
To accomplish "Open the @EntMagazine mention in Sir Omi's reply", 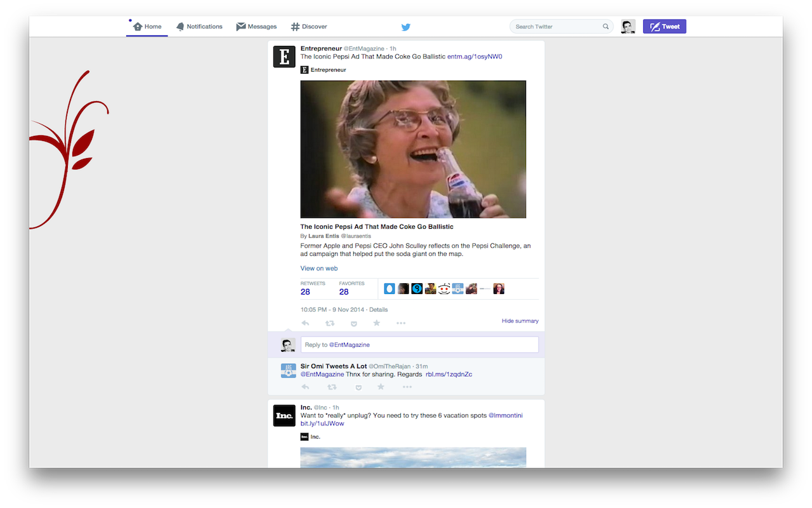I will point(322,375).
